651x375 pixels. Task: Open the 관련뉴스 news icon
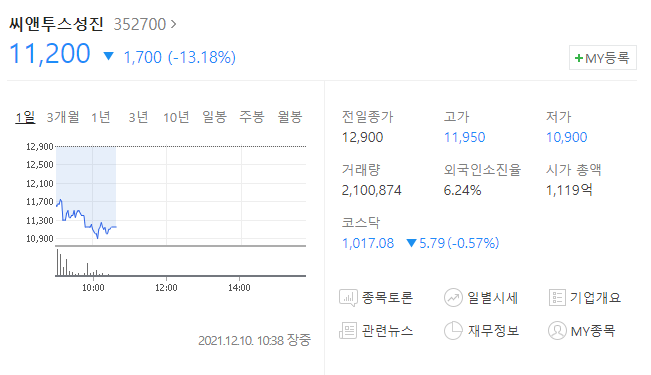348,331
